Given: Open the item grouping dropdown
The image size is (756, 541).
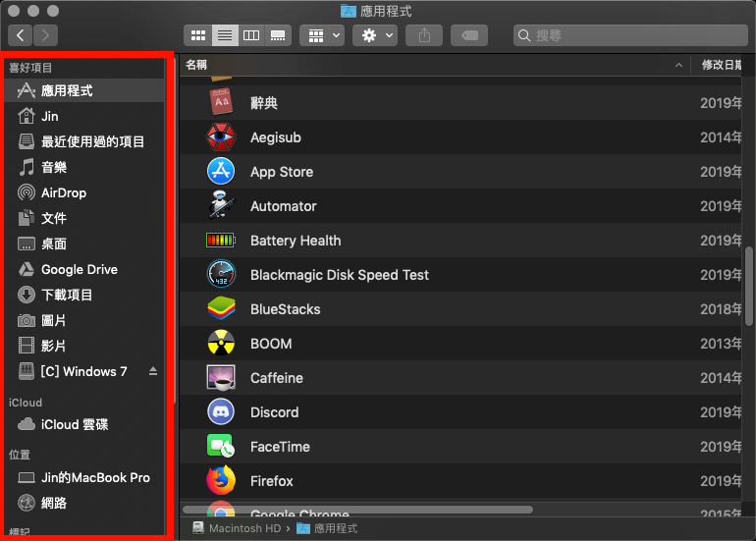Looking at the screenshot, I should [x=322, y=35].
